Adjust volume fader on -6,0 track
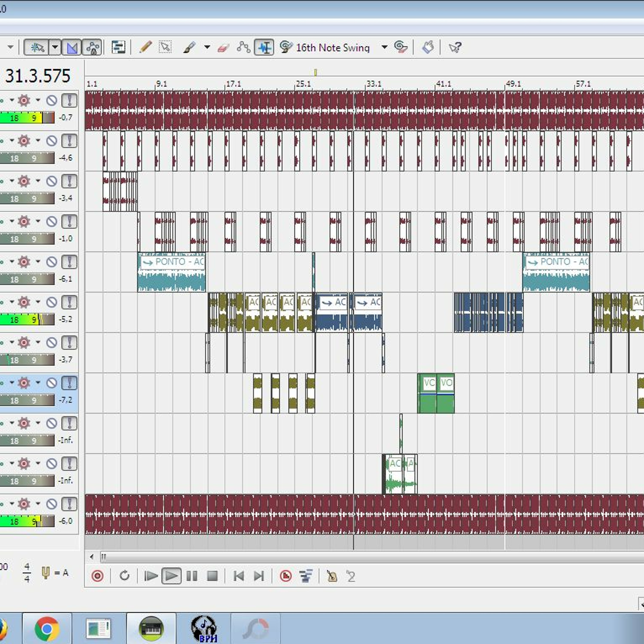This screenshot has height=644, width=644. 27,521
